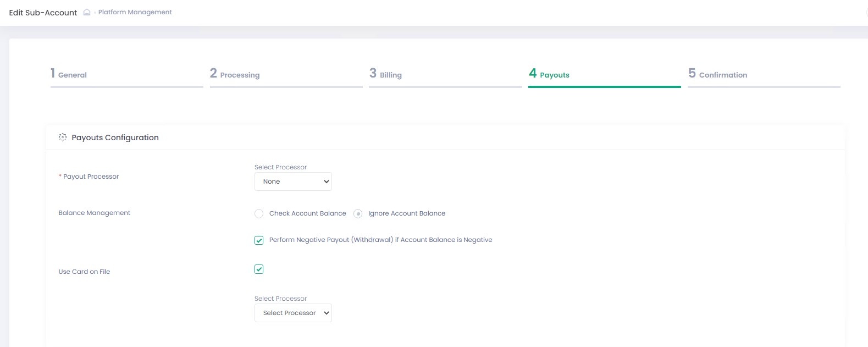Click the Edit Sub-Account page title
Image resolution: width=868 pixels, height=347 pixels.
[43, 13]
